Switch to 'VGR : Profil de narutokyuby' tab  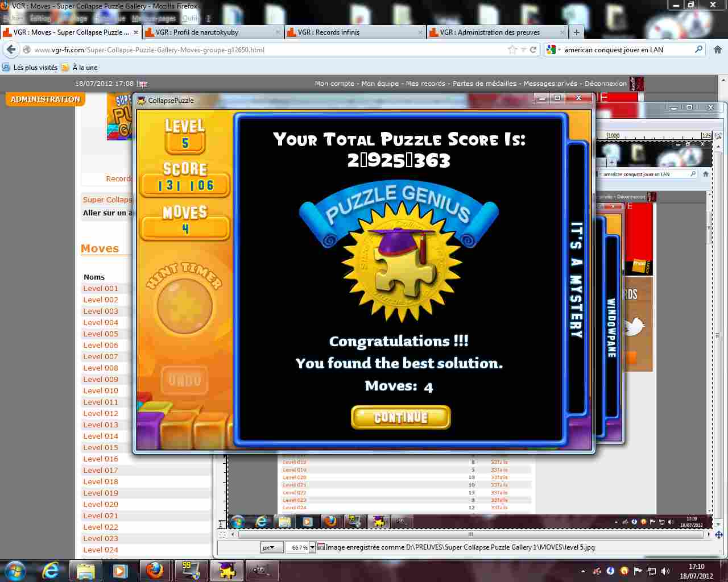pyautogui.click(x=197, y=32)
